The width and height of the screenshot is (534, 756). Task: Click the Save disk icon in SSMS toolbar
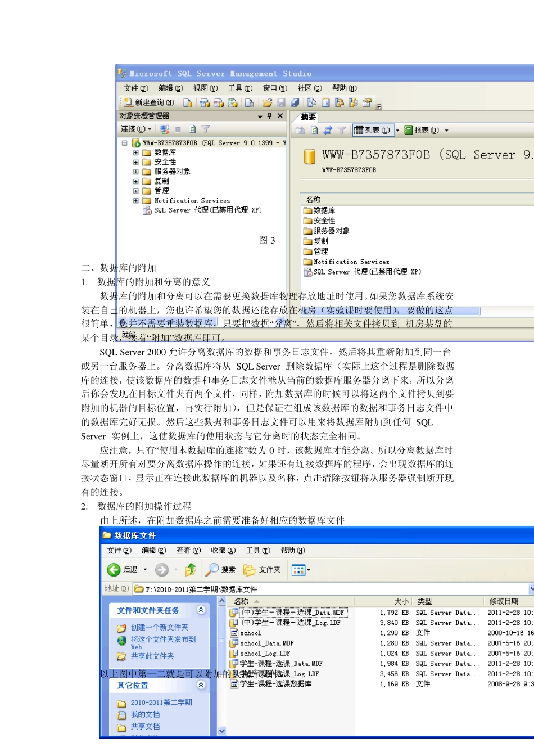point(281,103)
